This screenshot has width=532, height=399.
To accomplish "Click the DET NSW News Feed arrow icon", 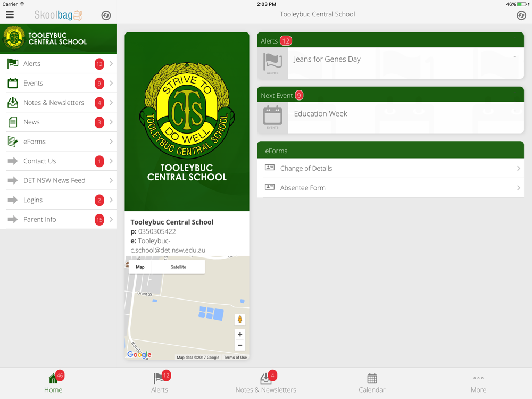I will 13,180.
